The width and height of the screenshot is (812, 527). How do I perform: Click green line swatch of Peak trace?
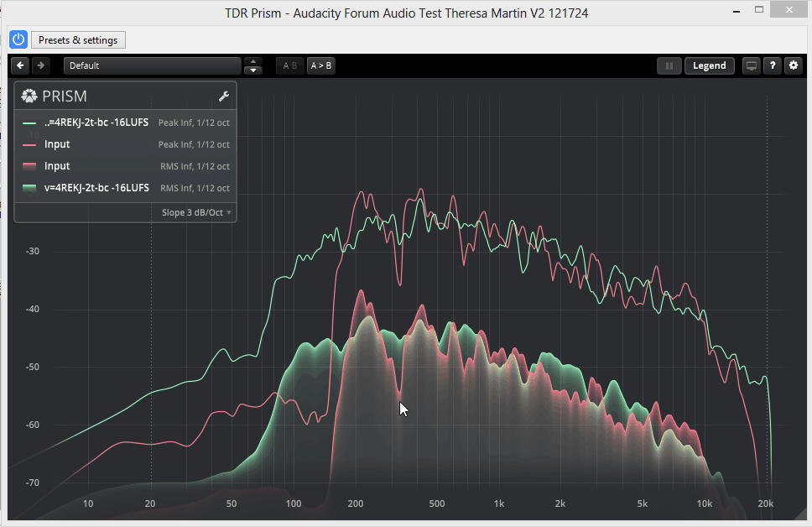tap(29, 123)
